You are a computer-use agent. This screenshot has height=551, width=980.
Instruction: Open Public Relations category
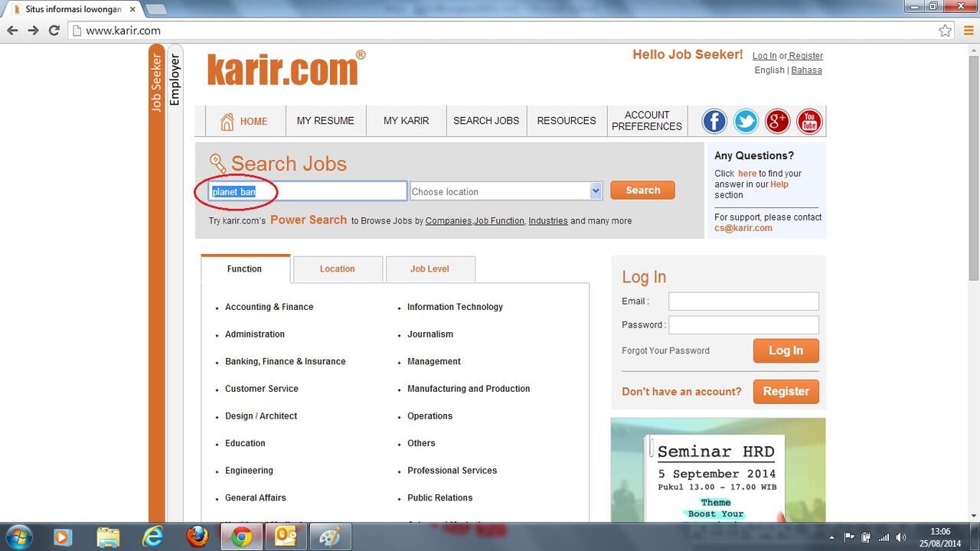pos(439,497)
